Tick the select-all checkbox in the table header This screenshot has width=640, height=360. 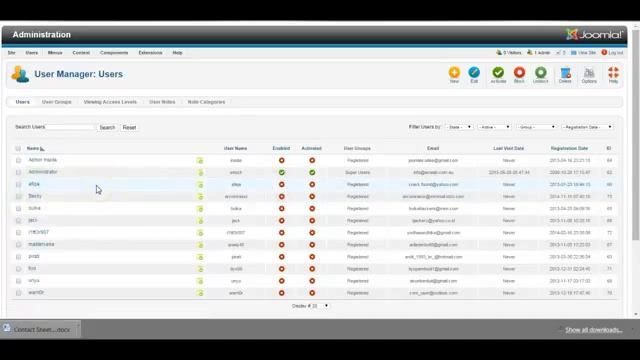18,149
